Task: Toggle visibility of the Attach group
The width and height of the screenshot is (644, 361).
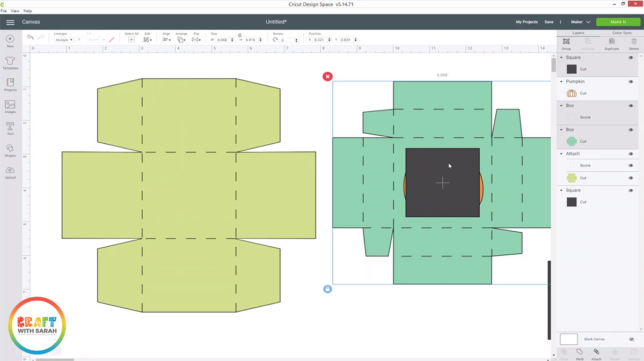Action: coord(631,154)
